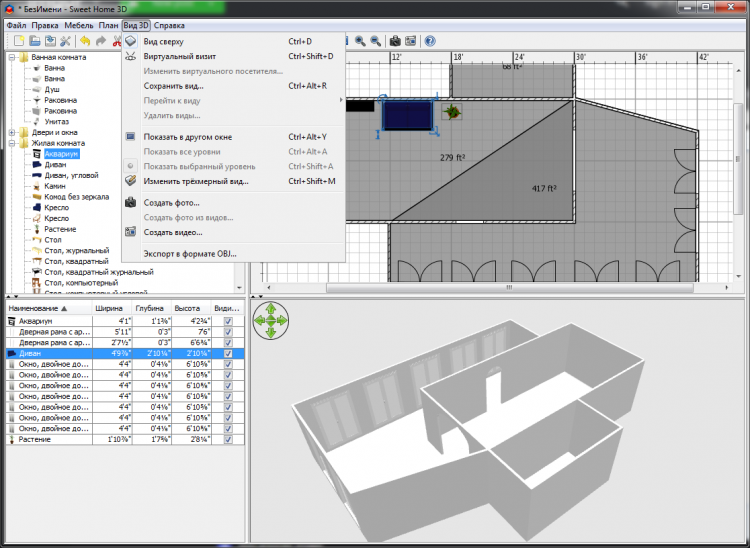750x548 pixels.
Task: Click the camera Create photo toolbar icon
Action: point(395,41)
